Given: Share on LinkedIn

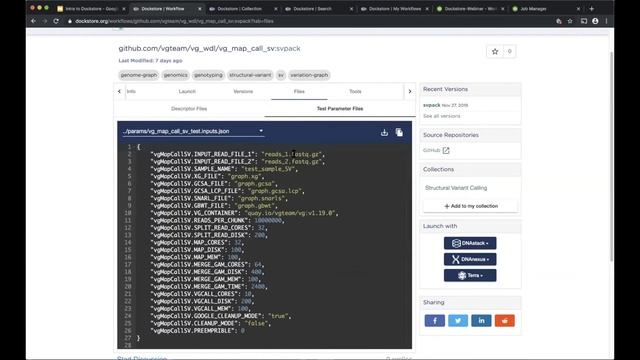Looking at the screenshot, I should (481, 321).
